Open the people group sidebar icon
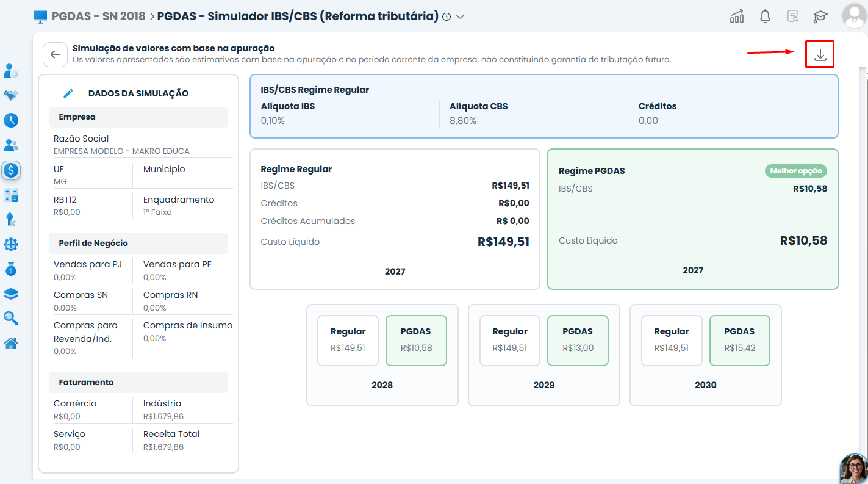The image size is (868, 484). click(x=11, y=145)
